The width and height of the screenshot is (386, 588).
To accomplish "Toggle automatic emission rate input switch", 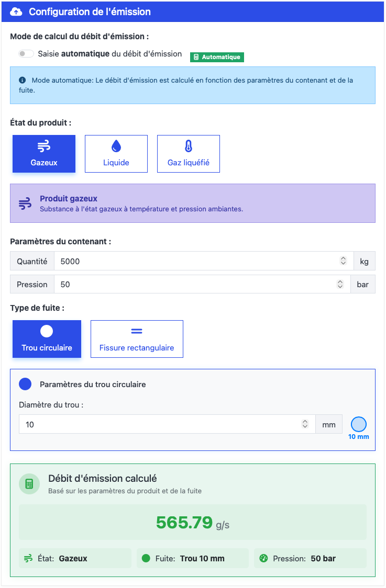I will click(26, 54).
